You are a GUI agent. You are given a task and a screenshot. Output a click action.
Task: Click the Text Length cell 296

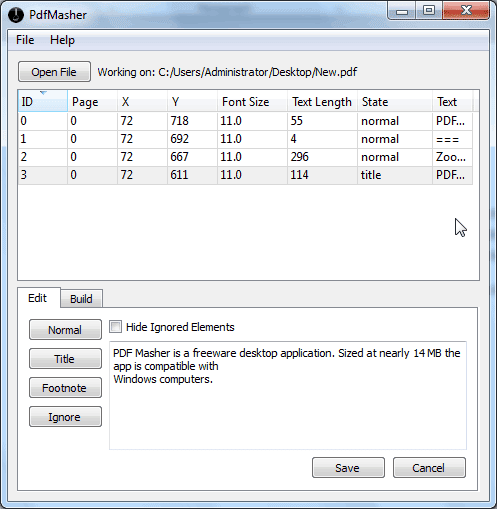tap(322, 157)
